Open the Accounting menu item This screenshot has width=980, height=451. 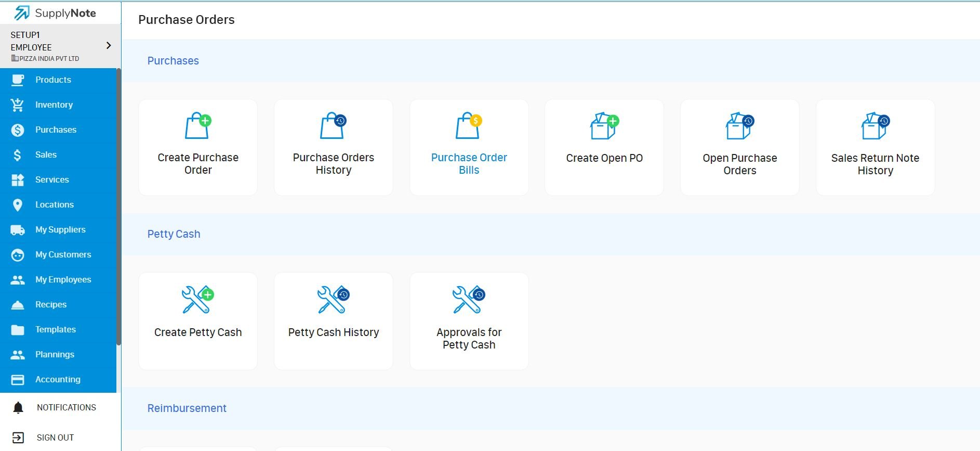[x=58, y=379]
